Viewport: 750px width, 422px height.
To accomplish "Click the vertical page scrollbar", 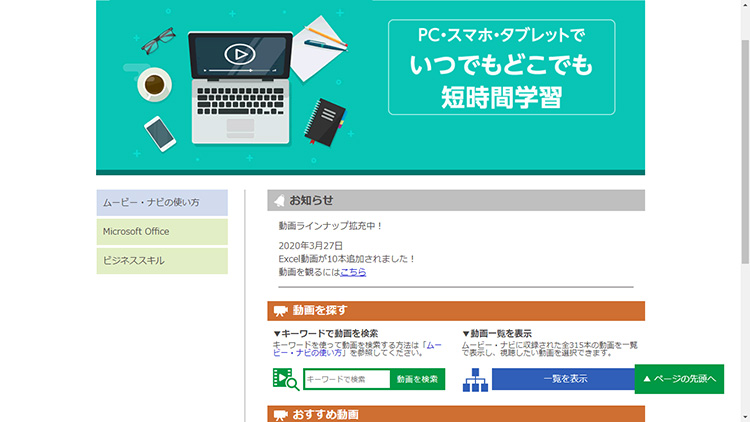I will pyautogui.click(x=744, y=200).
